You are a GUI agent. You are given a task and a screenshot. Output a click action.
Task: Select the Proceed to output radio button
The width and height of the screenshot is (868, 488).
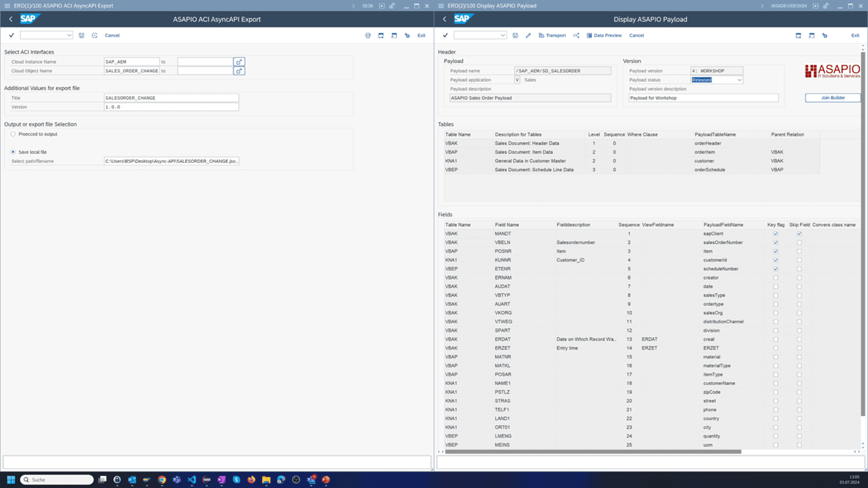point(13,133)
